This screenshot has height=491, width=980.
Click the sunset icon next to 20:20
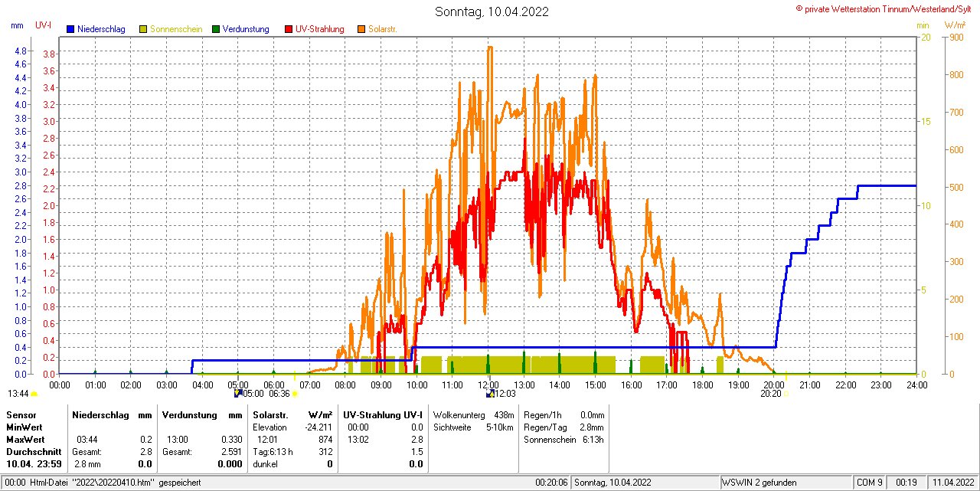coord(785,394)
